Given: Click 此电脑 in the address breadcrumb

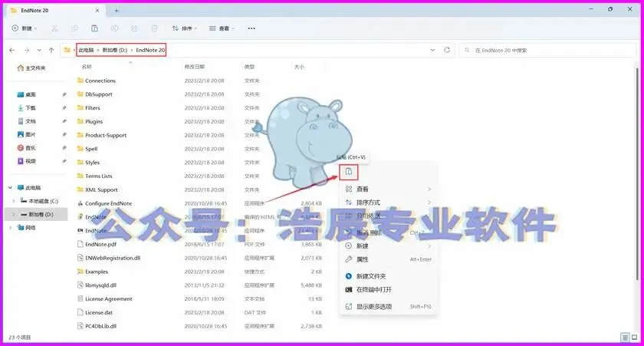Looking at the screenshot, I should (86, 50).
